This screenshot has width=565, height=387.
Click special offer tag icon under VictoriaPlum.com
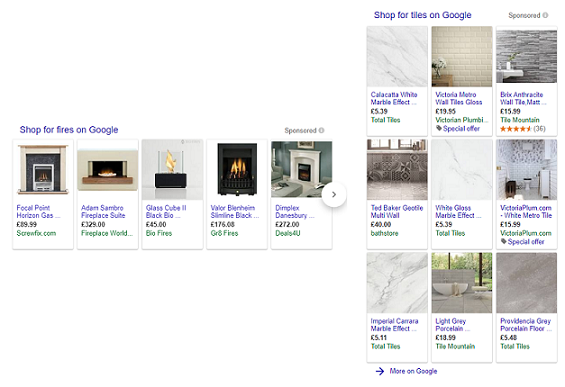[503, 241]
